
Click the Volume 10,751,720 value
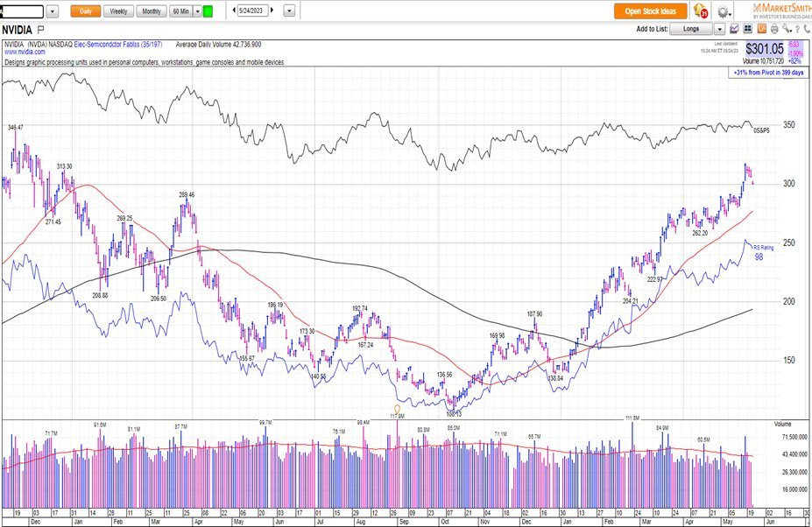point(764,61)
